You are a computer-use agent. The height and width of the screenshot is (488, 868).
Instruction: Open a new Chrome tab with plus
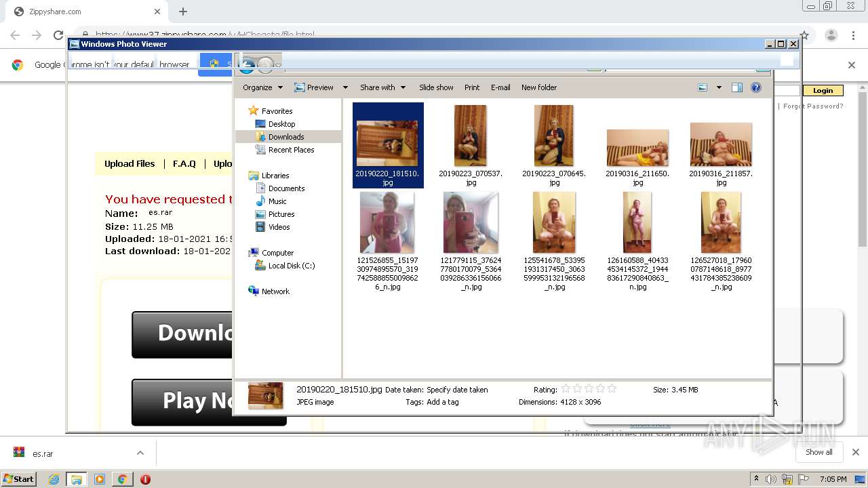183,12
